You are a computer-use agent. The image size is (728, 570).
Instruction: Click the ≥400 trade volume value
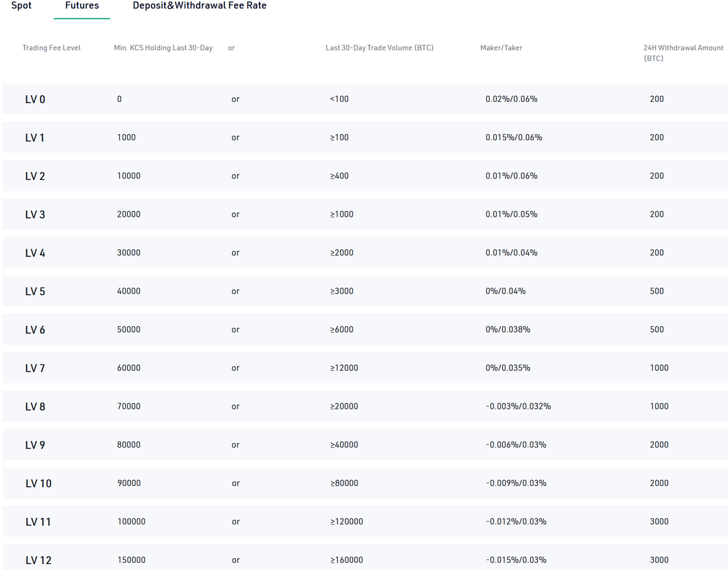click(340, 176)
